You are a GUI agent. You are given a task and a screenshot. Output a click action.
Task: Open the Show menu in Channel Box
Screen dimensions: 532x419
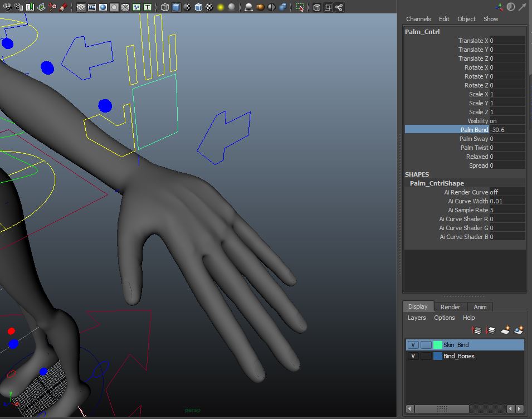click(x=491, y=19)
